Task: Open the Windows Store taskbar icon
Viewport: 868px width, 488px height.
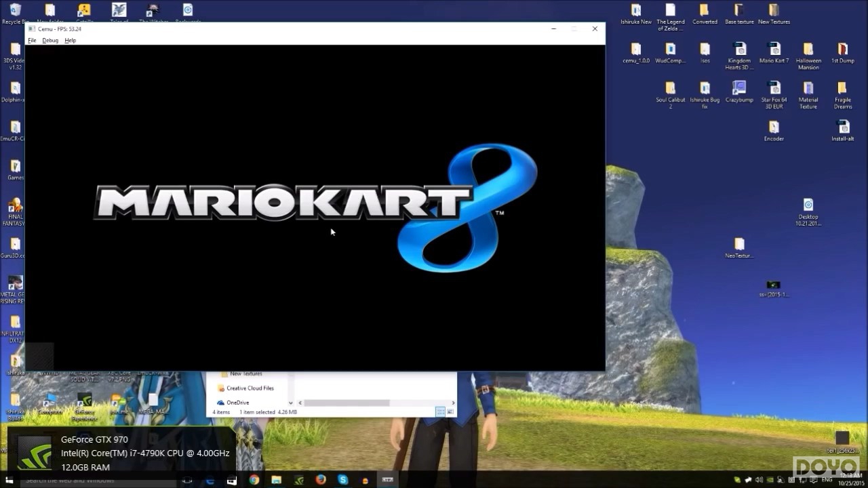Action: click(232, 480)
